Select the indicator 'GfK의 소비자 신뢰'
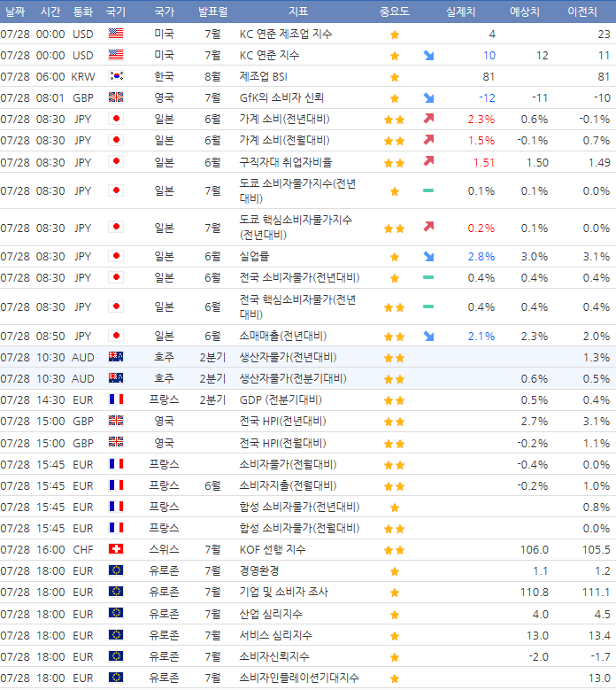Viewport: 616px width, 690px height. coord(281,97)
